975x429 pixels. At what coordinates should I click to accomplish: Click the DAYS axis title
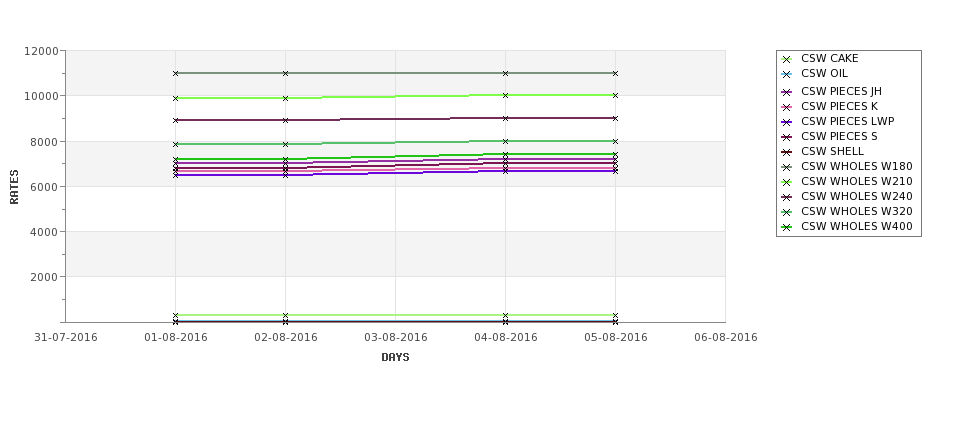(x=395, y=357)
